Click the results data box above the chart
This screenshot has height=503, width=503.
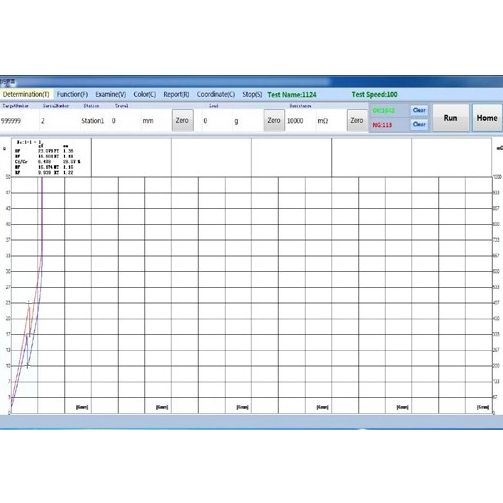[x=51, y=157]
